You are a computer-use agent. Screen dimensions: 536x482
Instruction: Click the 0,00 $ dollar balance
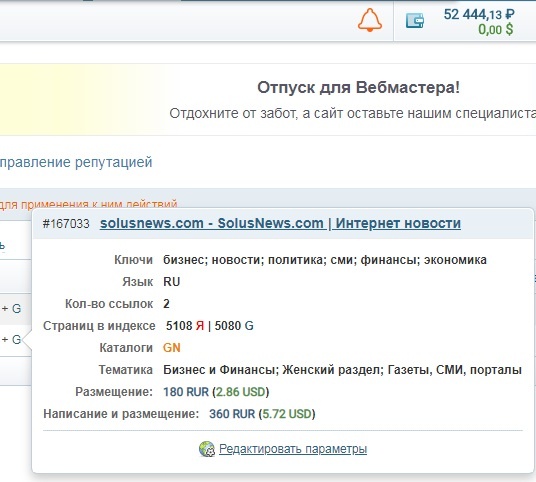click(496, 29)
